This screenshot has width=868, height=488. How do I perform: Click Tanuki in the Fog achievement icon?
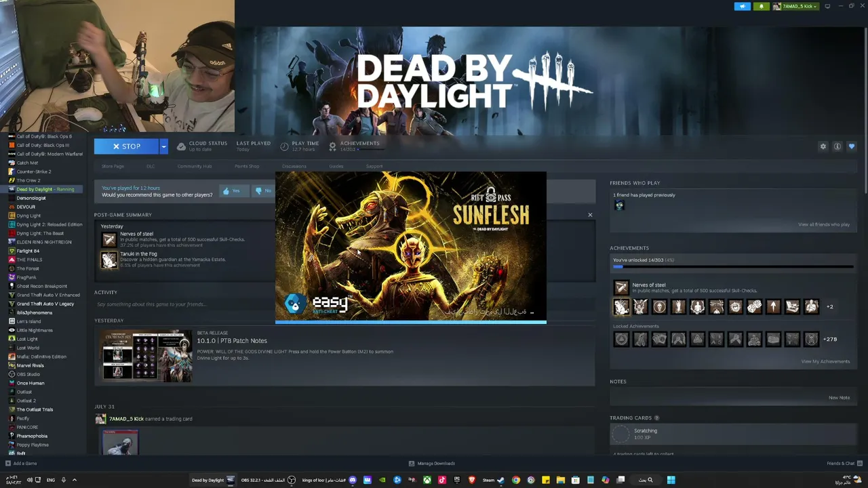(x=109, y=260)
